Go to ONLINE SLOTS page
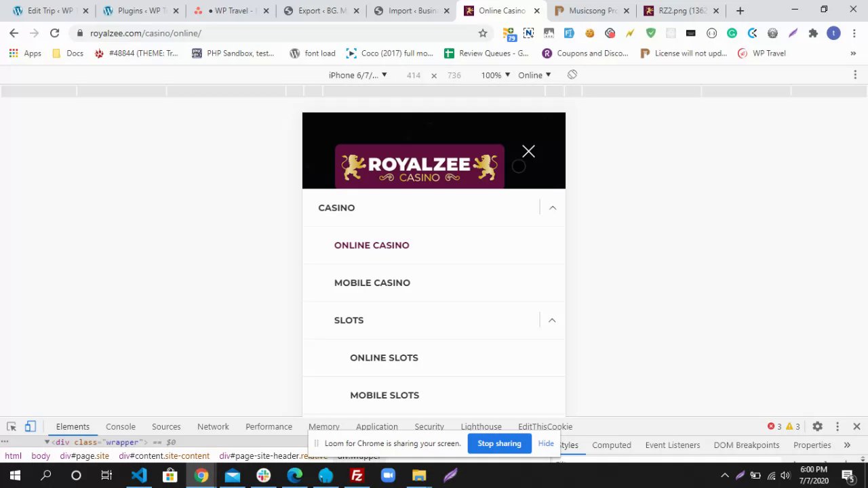This screenshot has width=868, height=488. click(384, 358)
